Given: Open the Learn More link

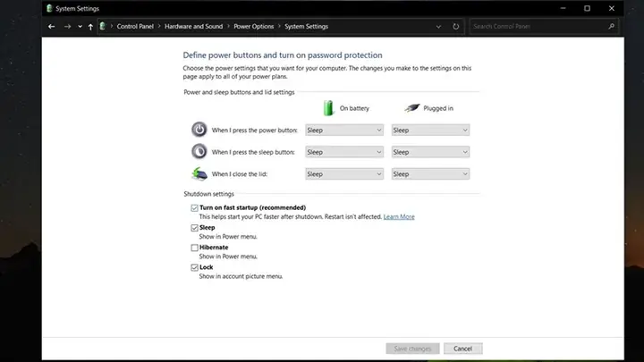Looking at the screenshot, I should point(399,216).
